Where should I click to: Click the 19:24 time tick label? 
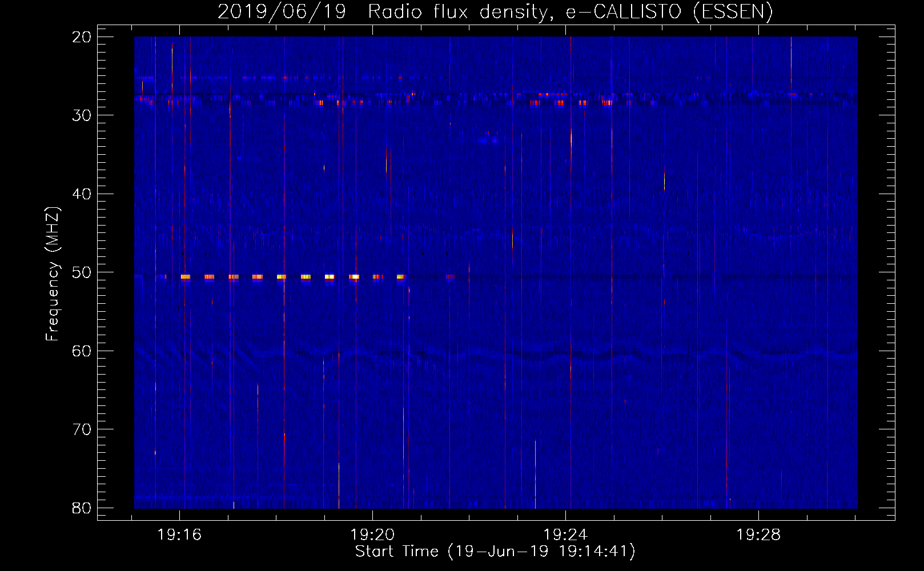[565, 535]
